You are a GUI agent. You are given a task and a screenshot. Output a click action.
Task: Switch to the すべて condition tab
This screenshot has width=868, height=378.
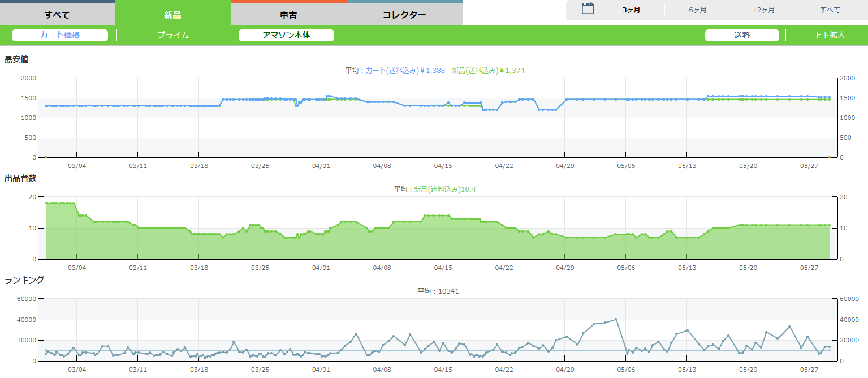pos(57,15)
